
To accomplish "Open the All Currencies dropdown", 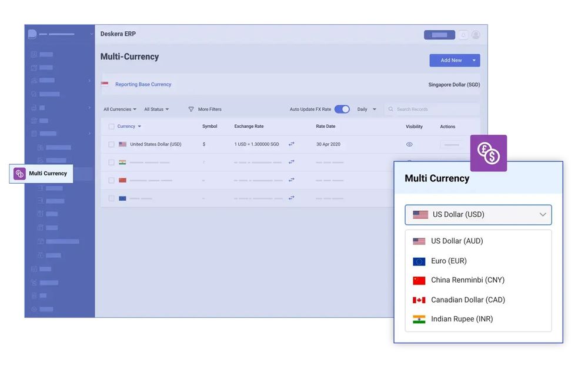I will pyautogui.click(x=119, y=109).
